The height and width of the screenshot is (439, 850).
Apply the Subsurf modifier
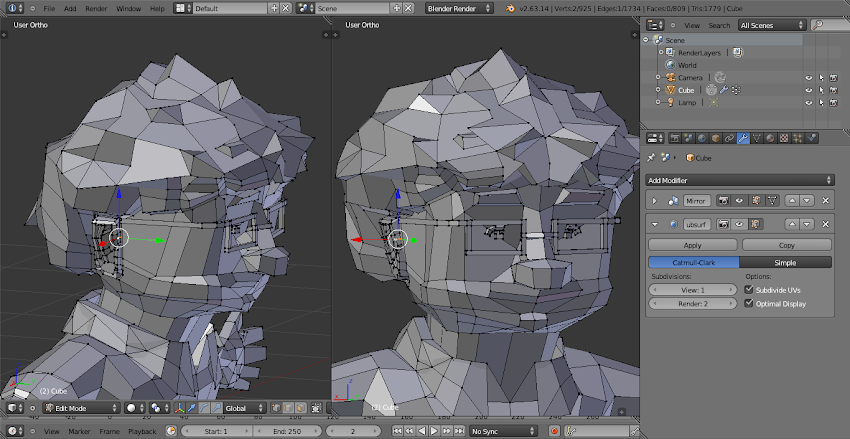[692, 245]
